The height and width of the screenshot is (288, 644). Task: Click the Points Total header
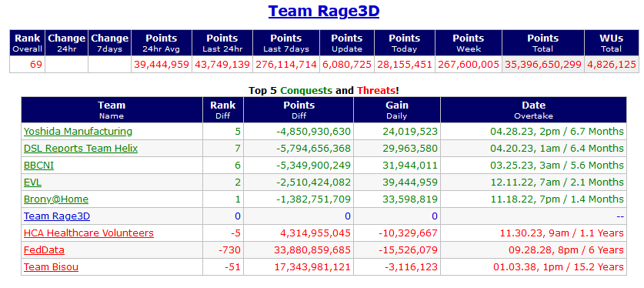tap(543, 43)
